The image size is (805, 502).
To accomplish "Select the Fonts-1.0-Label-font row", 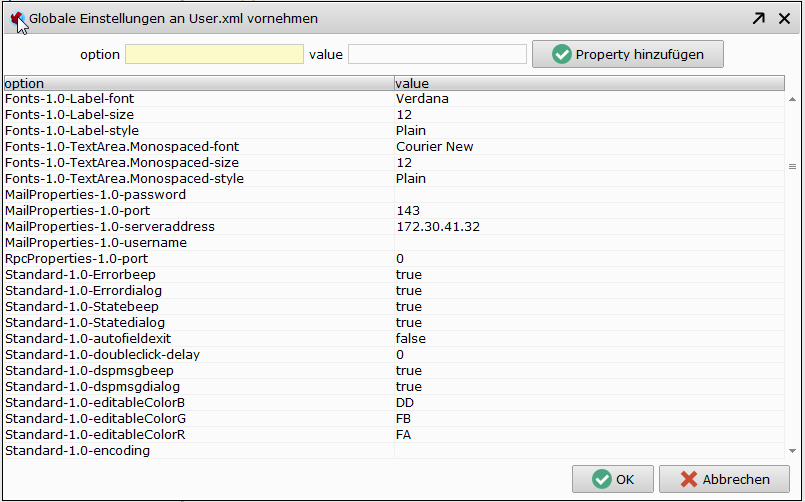I will [394, 99].
